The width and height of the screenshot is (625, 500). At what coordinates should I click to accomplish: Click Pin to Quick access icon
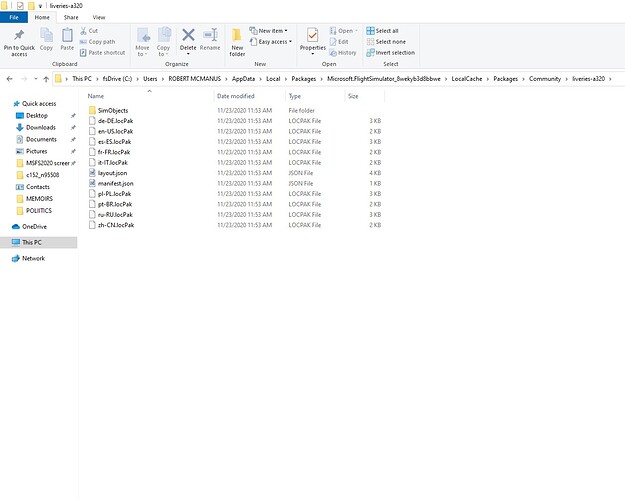(19, 35)
